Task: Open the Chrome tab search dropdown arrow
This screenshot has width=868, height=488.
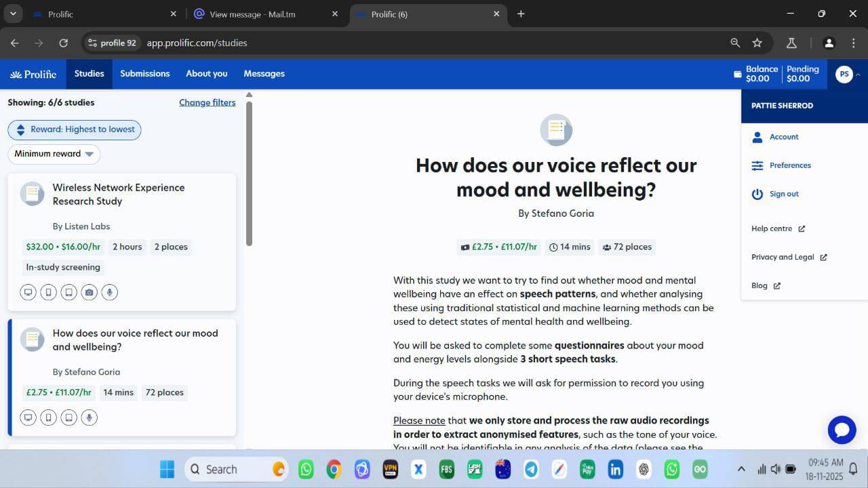Action: (13, 14)
